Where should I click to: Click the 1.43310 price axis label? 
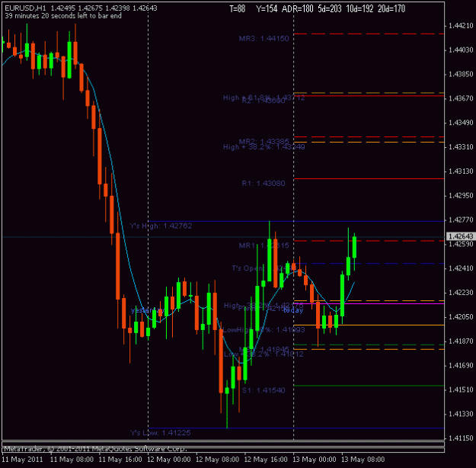461,147
